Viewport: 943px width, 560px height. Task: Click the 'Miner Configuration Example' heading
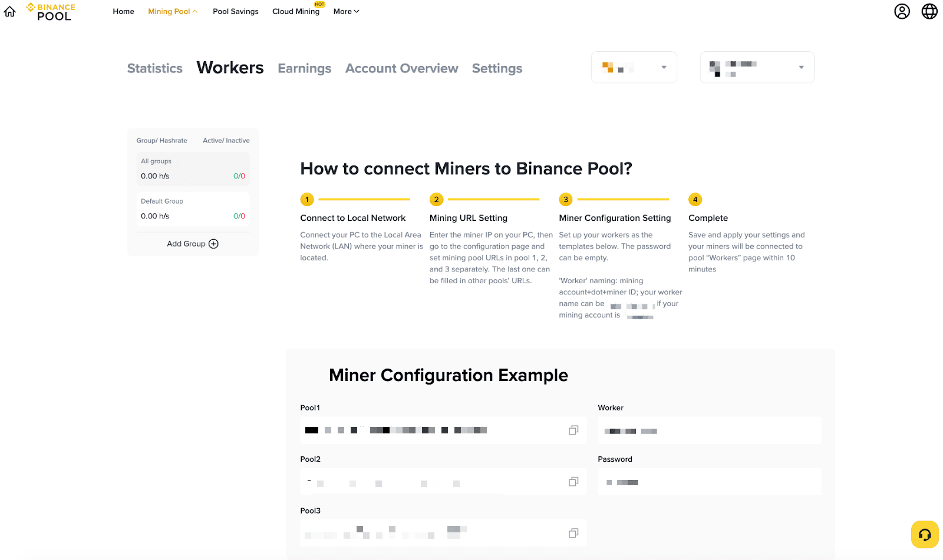tap(449, 375)
